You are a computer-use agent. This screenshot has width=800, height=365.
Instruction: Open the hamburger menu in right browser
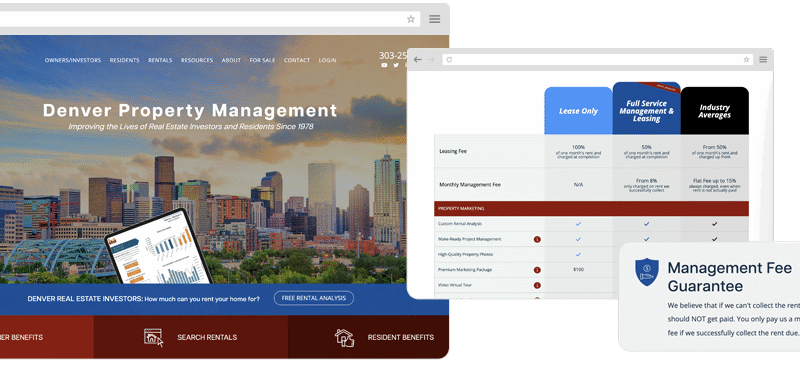pos(763,59)
